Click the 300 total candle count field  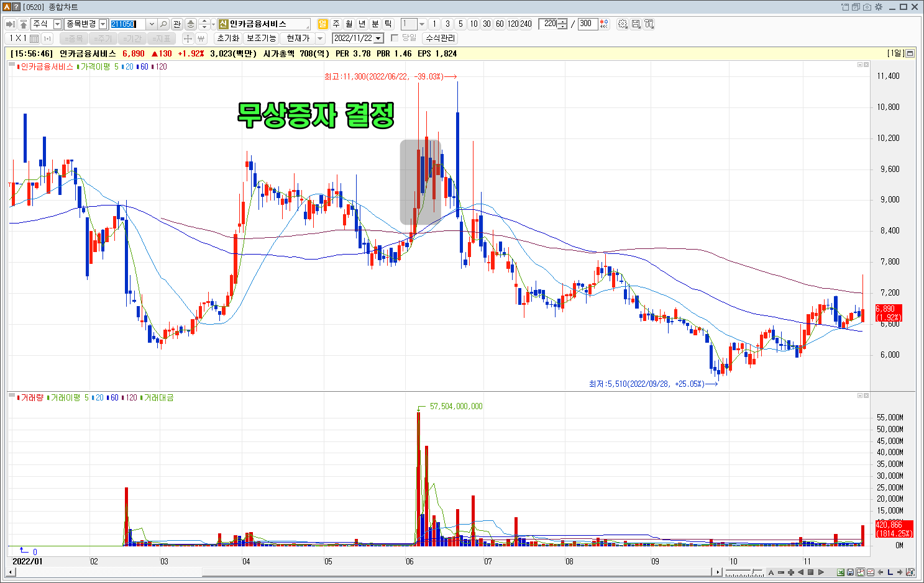587,24
